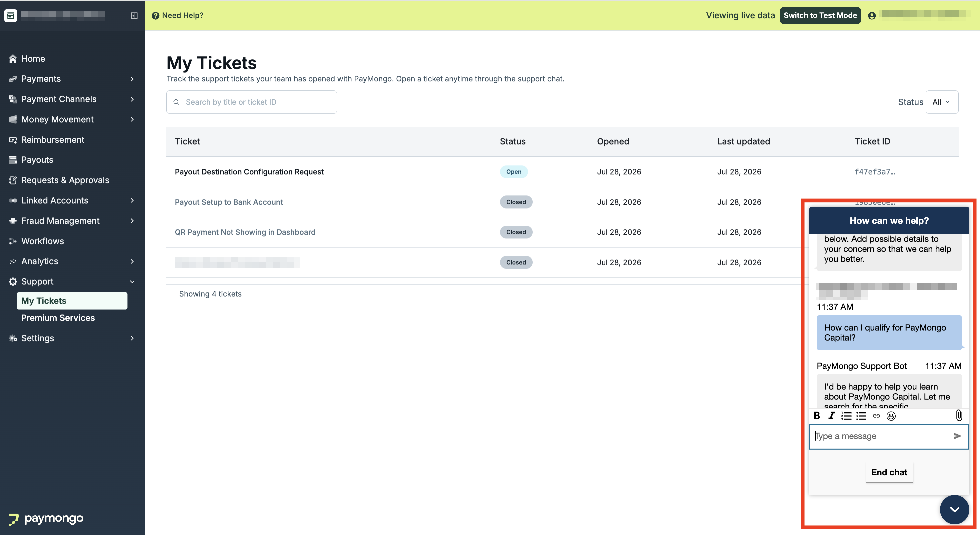The width and height of the screenshot is (980, 535).
Task: Click the Need Help question mark icon
Action: (x=155, y=16)
